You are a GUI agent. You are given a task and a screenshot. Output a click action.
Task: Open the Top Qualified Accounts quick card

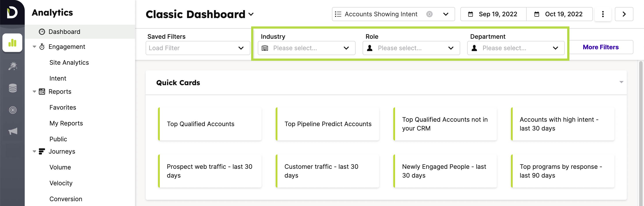pyautogui.click(x=210, y=124)
